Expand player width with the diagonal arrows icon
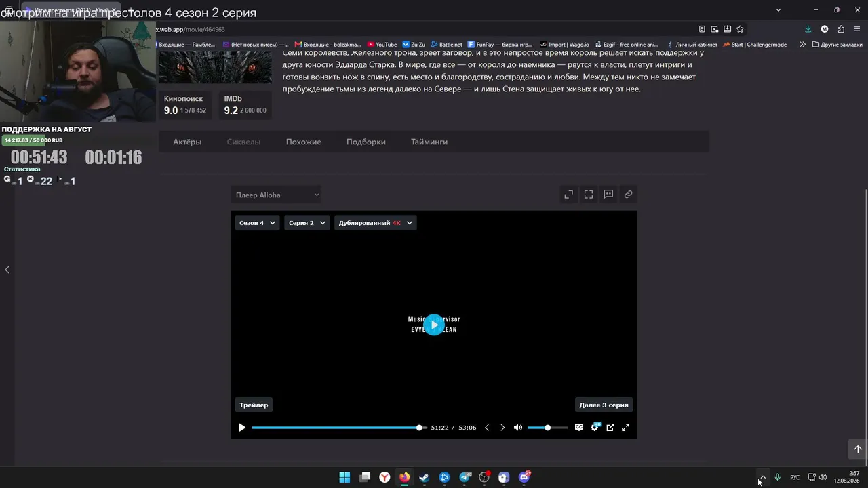The width and height of the screenshot is (868, 488). coord(569,195)
